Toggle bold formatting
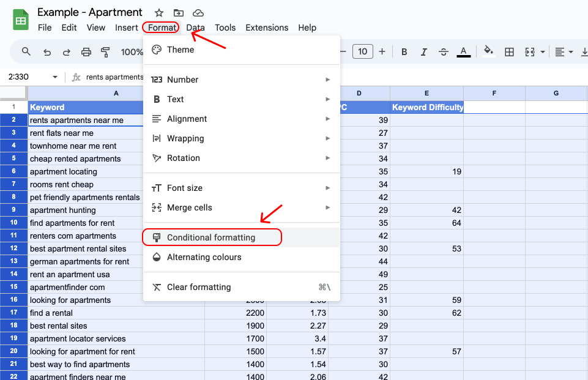Image resolution: width=588 pixels, height=380 pixels. pos(404,51)
